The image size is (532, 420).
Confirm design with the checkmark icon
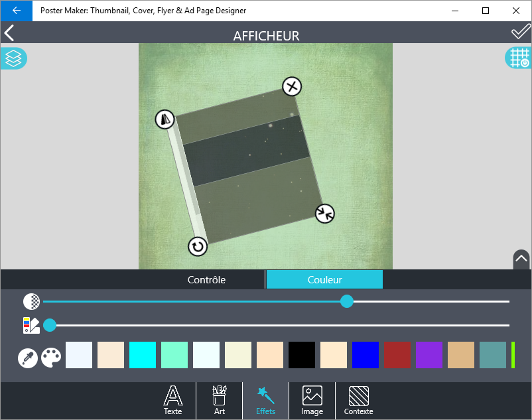[521, 32]
